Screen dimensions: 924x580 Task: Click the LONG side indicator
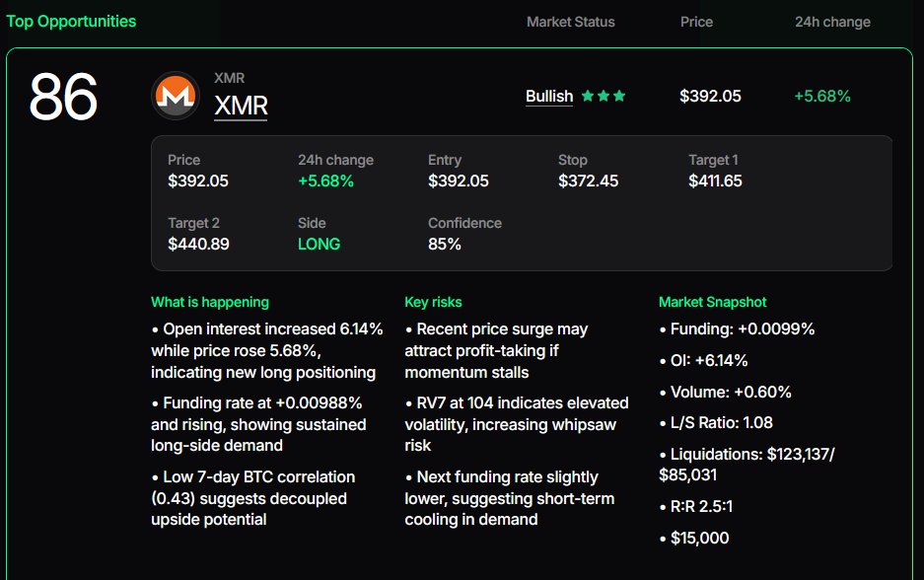coord(319,244)
